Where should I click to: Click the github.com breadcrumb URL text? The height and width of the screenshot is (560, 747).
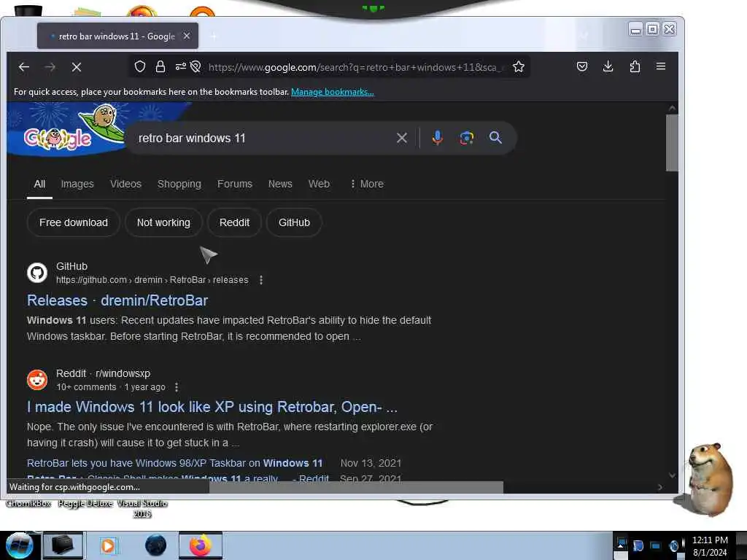point(152,280)
